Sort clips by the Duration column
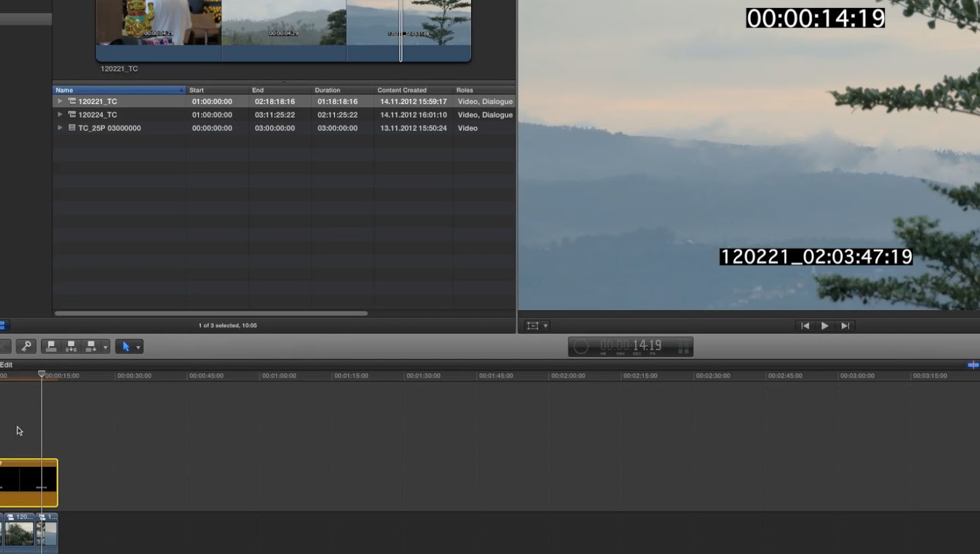The image size is (980, 554). pos(328,89)
